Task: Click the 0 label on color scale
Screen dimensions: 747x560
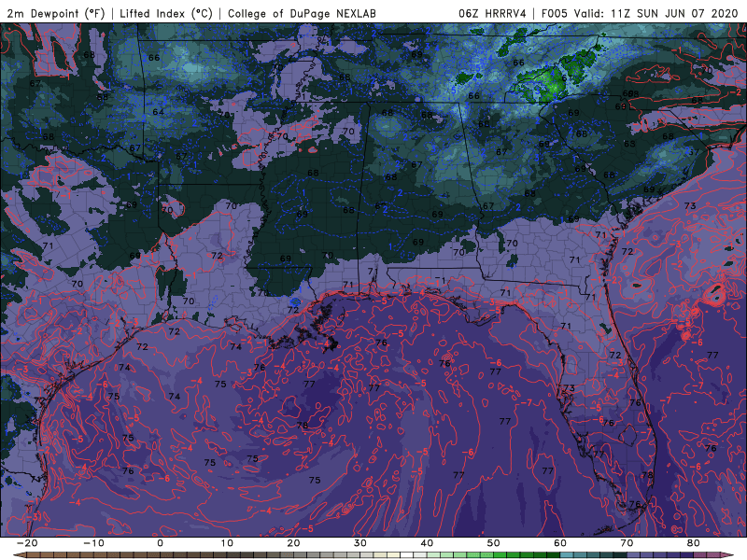Action: coord(160,543)
